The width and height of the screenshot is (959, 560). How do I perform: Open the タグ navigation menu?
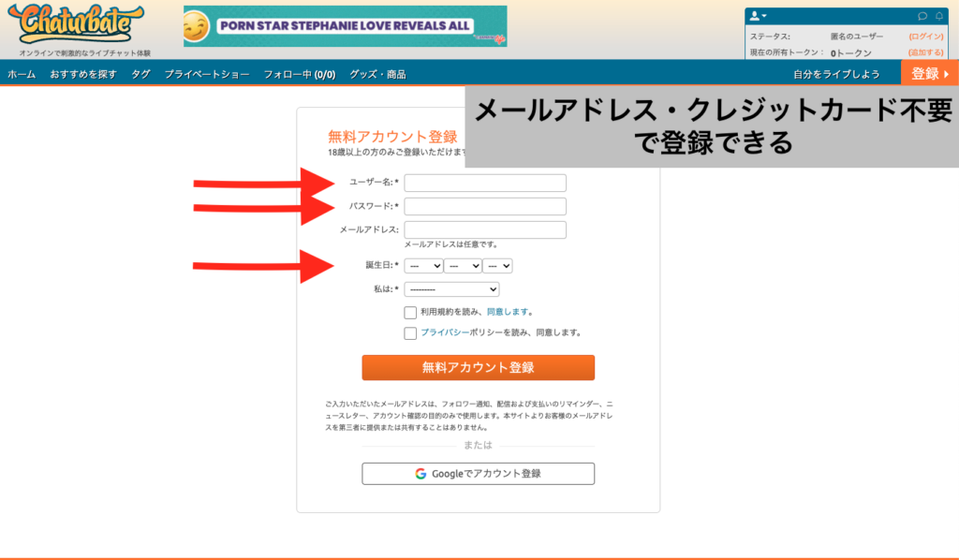[140, 71]
